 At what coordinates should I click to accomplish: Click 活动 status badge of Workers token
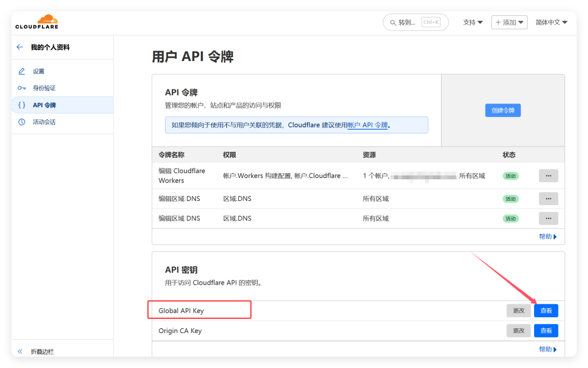510,175
